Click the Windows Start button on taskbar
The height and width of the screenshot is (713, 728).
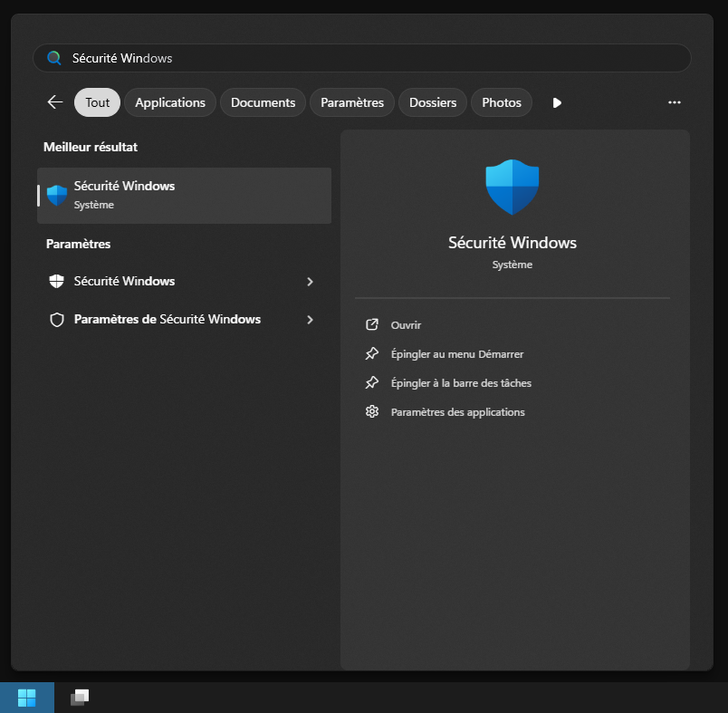(x=27, y=698)
